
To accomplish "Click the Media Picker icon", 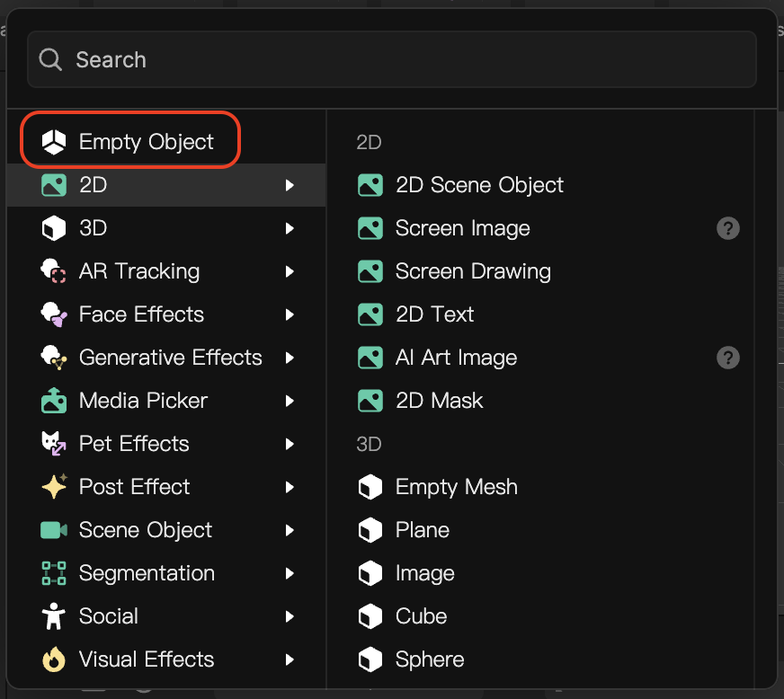I will pyautogui.click(x=54, y=400).
